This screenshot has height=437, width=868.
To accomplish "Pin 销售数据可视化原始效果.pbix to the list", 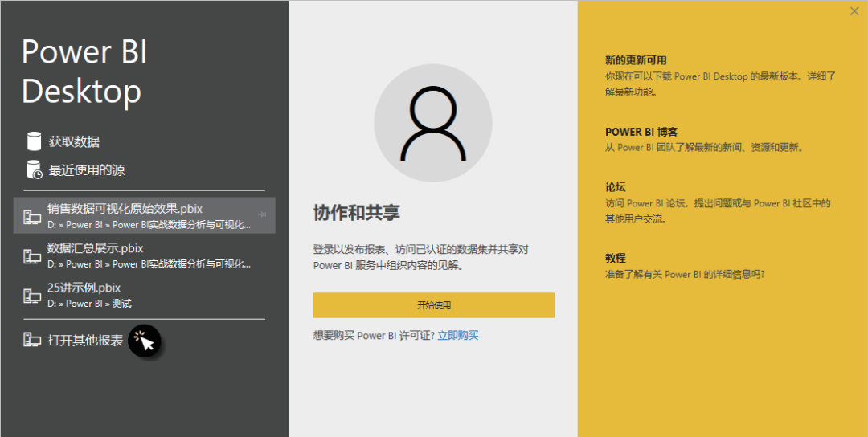I will coord(262,214).
